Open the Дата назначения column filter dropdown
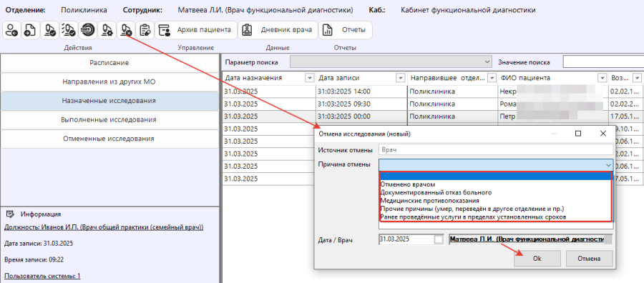The image size is (644, 283). point(309,78)
